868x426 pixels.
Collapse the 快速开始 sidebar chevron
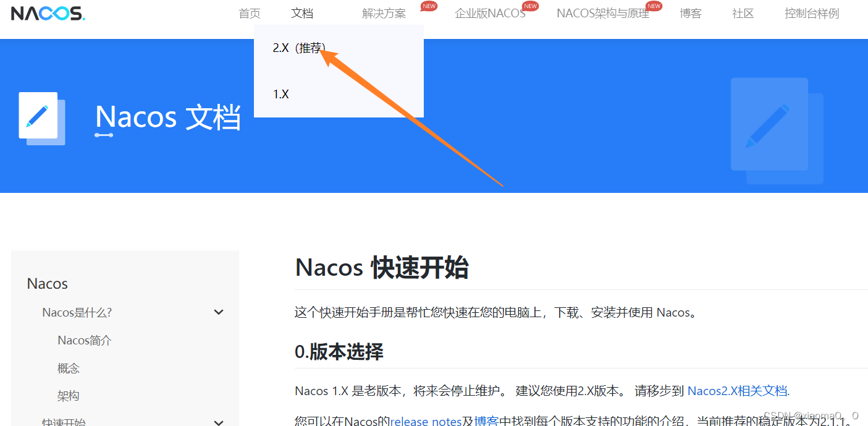[219, 423]
